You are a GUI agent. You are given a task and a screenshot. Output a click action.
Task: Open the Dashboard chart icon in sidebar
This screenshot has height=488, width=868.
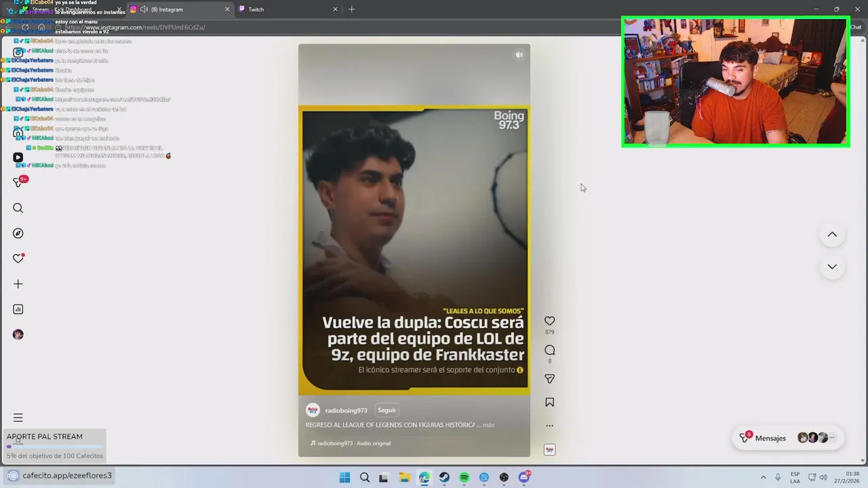(18, 309)
